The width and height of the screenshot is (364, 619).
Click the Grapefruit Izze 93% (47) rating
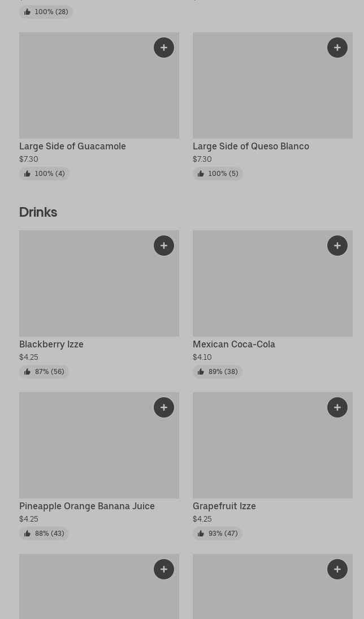[218, 534]
